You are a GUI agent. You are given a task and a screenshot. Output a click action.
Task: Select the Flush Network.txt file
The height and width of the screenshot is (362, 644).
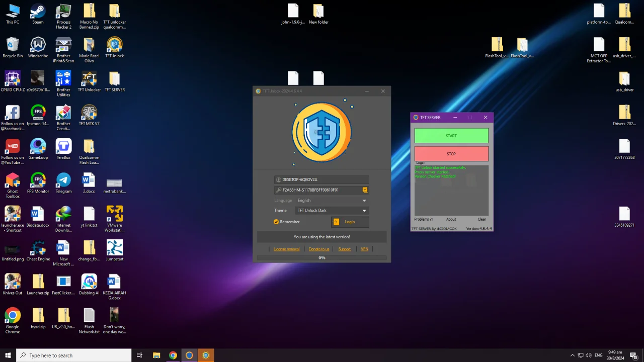point(89,320)
